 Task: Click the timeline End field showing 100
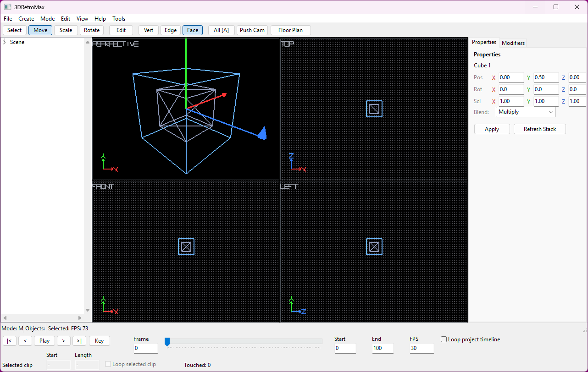click(x=383, y=349)
